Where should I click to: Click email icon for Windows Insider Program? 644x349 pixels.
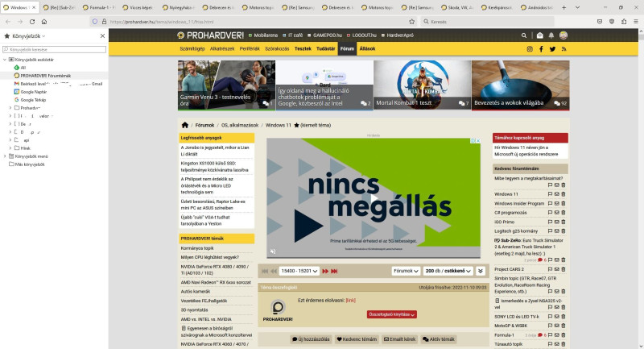coord(556,203)
